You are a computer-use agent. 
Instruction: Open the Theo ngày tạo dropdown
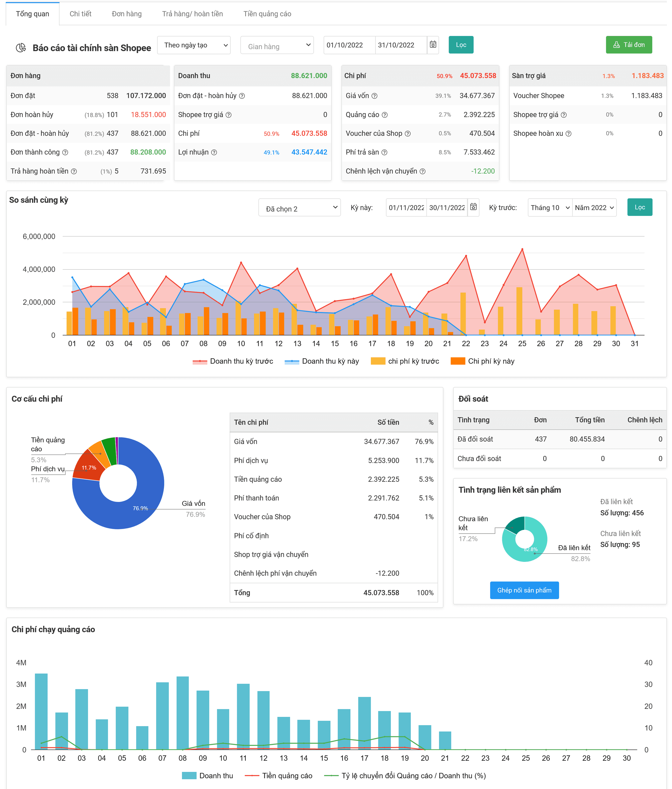click(x=194, y=45)
